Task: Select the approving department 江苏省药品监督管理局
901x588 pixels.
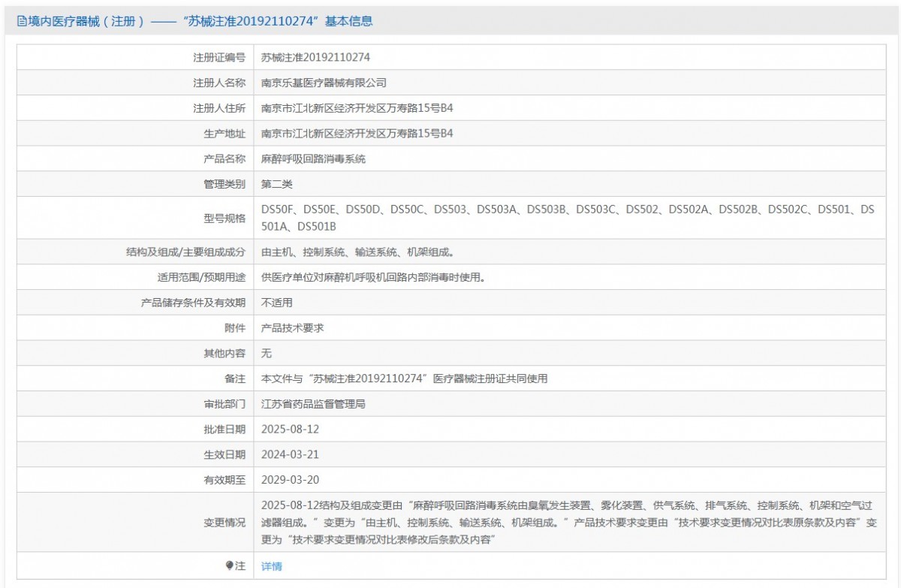Action: tap(313, 404)
